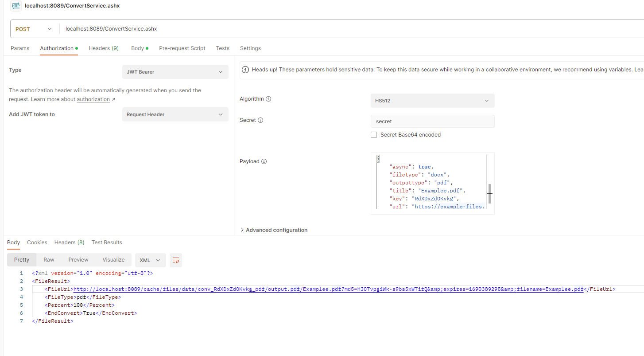Screen dimensions: 644x356
Task: Open the JWT Bearer type dropdown
Action: (175, 72)
